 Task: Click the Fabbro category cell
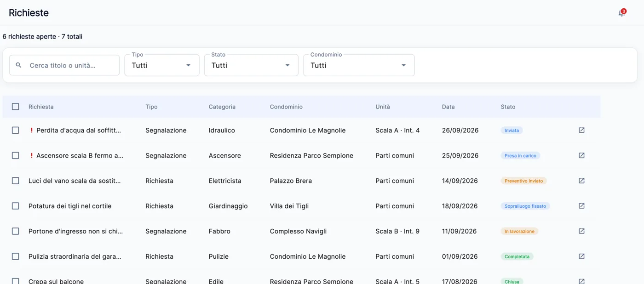coord(219,231)
